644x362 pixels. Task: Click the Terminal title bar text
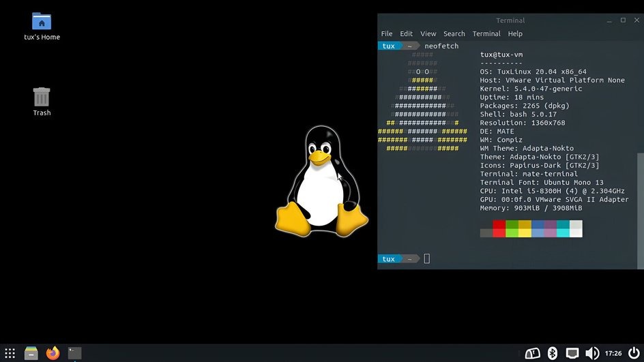point(510,20)
